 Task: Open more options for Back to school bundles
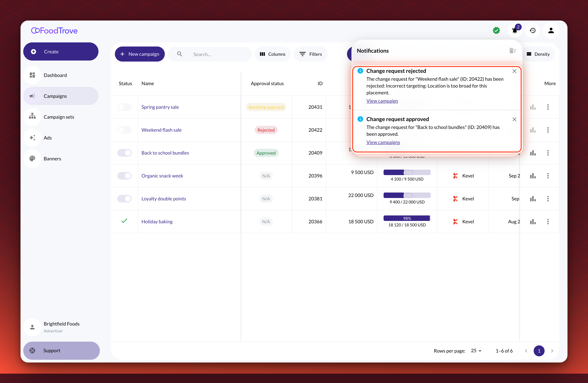coord(548,153)
